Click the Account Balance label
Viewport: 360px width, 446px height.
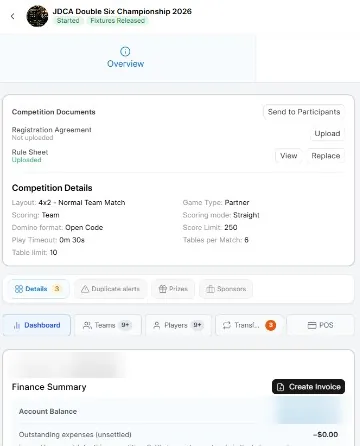(48, 412)
